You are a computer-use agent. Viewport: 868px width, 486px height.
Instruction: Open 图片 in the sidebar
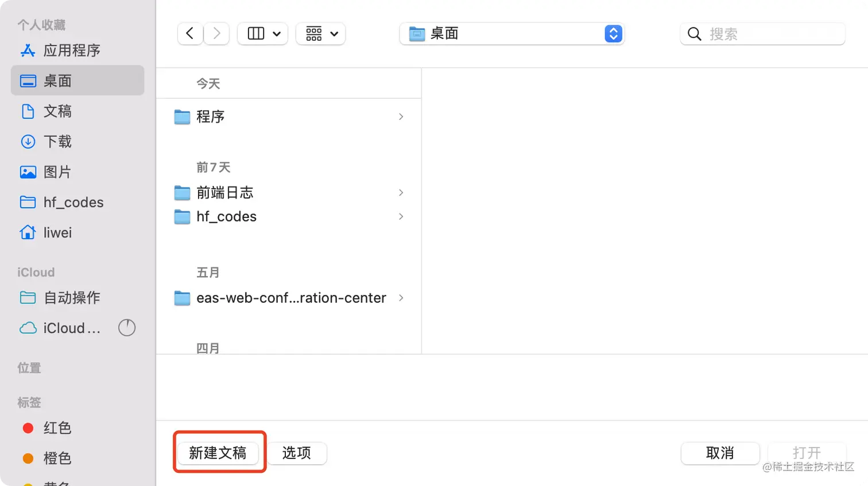coord(77,172)
